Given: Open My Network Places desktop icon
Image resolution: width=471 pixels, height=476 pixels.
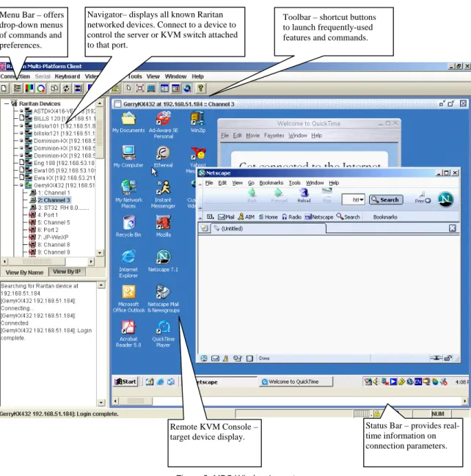Looking at the screenshot, I should click(128, 194).
